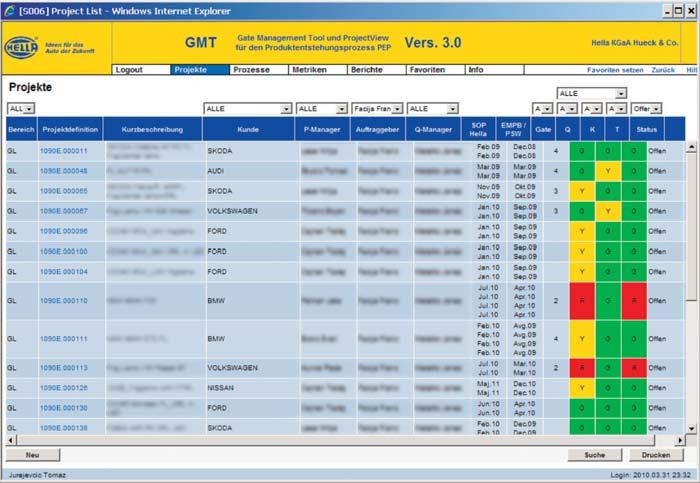Click the Drucken button
This screenshot has width=700, height=483.
click(656, 455)
